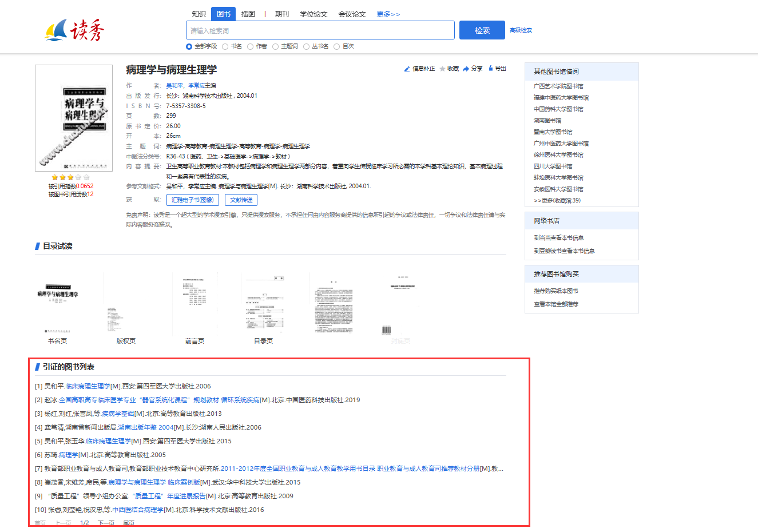Open the 目录页 preview thumbnail
758x532 pixels.
pyautogui.click(x=264, y=303)
